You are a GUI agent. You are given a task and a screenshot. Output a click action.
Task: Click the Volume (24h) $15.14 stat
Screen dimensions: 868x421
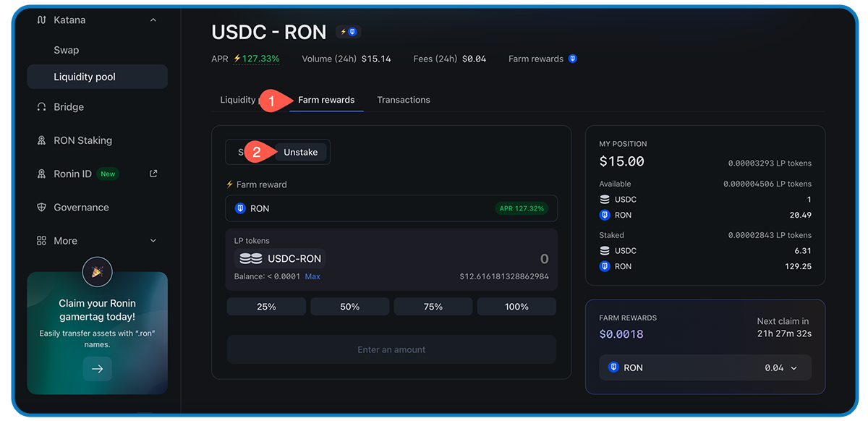(x=346, y=59)
